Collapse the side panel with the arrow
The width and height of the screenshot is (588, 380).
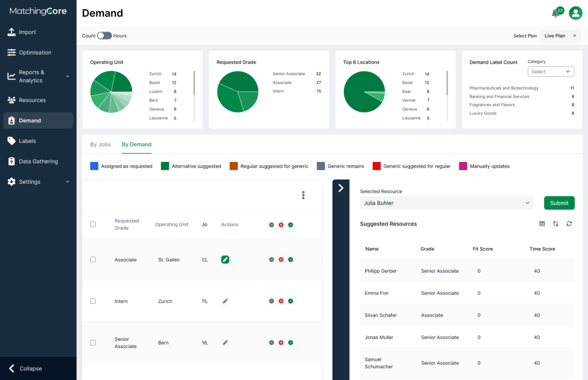pos(341,188)
